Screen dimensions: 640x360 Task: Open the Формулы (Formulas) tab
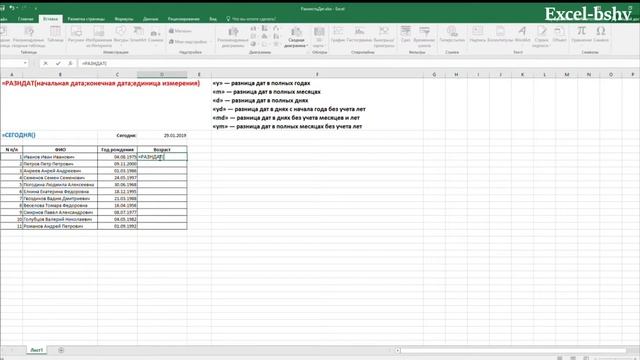coord(124,19)
